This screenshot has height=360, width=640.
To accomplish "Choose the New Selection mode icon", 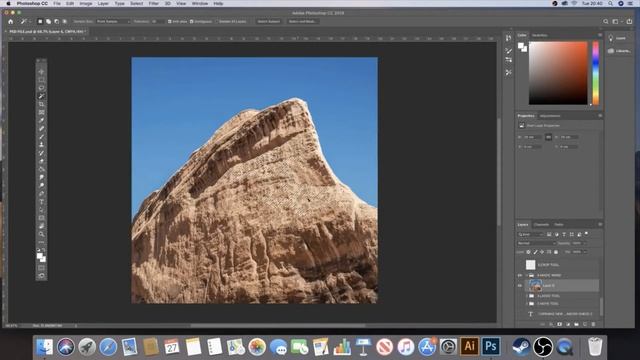I will click(x=40, y=21).
